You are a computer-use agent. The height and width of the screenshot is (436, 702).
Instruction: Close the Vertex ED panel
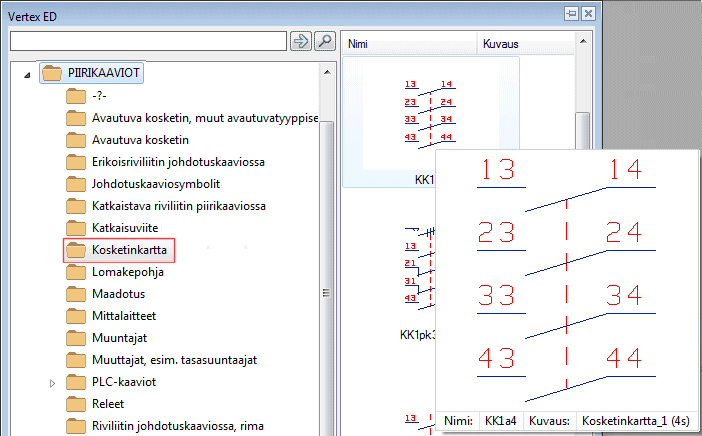pyautogui.click(x=589, y=13)
